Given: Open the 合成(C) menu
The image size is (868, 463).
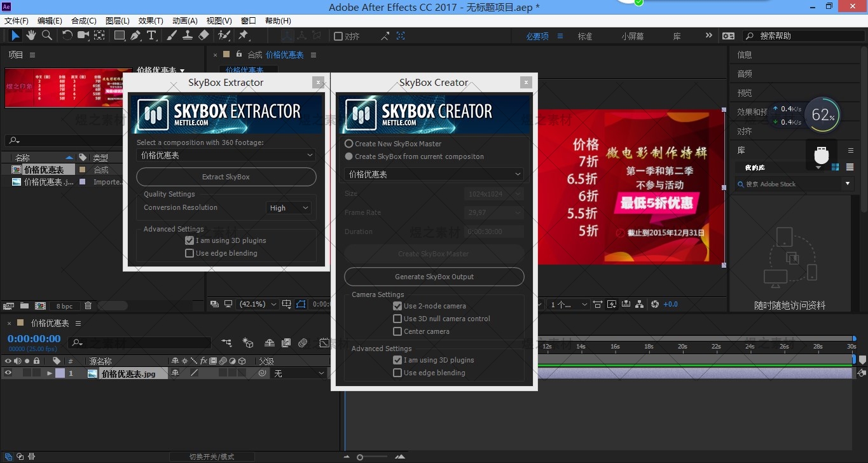Looking at the screenshot, I should click(x=84, y=21).
